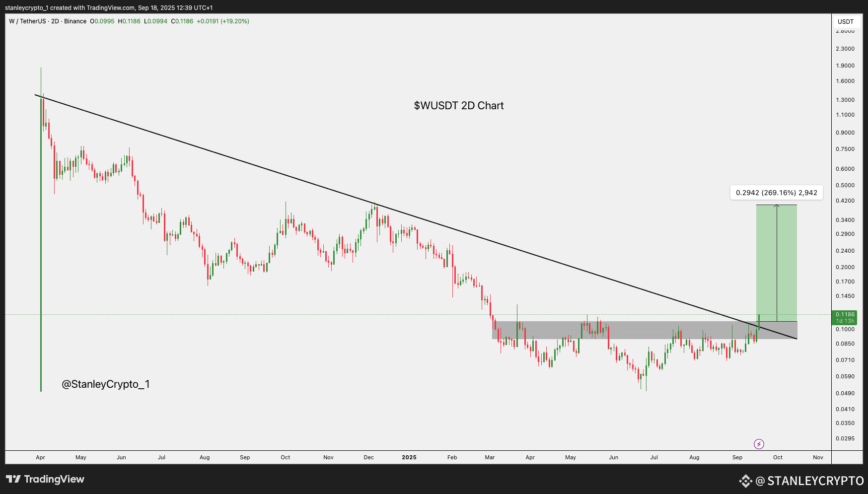Click the 2025 year label on time axis
Viewport: 868px width, 494px height.
(409, 457)
